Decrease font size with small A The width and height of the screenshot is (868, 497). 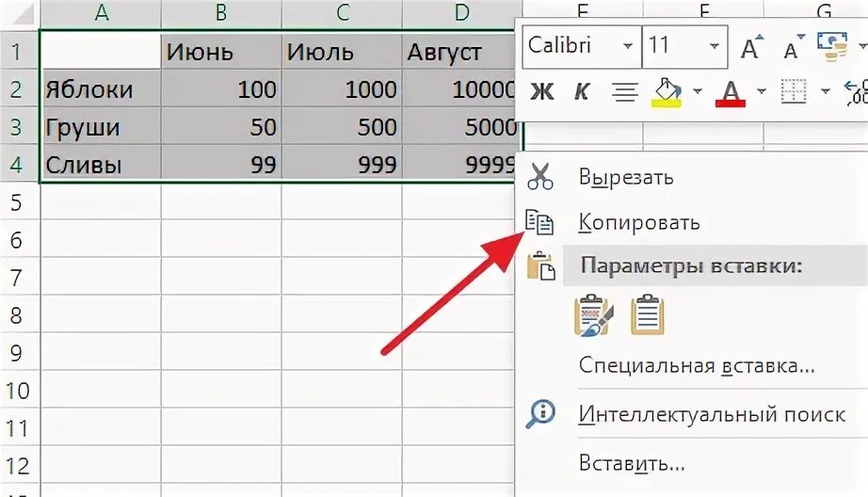point(794,48)
